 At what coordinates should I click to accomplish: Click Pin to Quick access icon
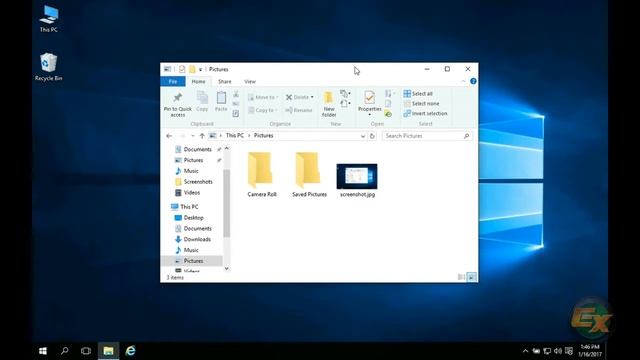pyautogui.click(x=178, y=98)
